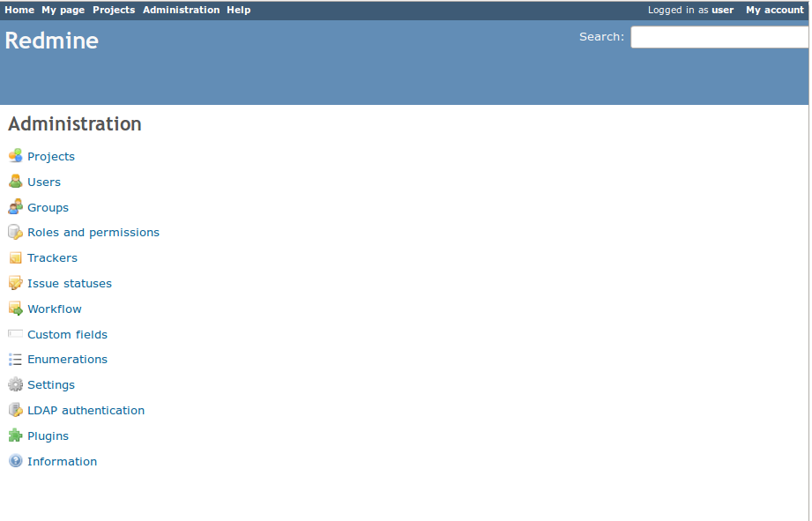812x521 pixels.
Task: Open My page from top menu
Action: pyautogui.click(x=63, y=10)
